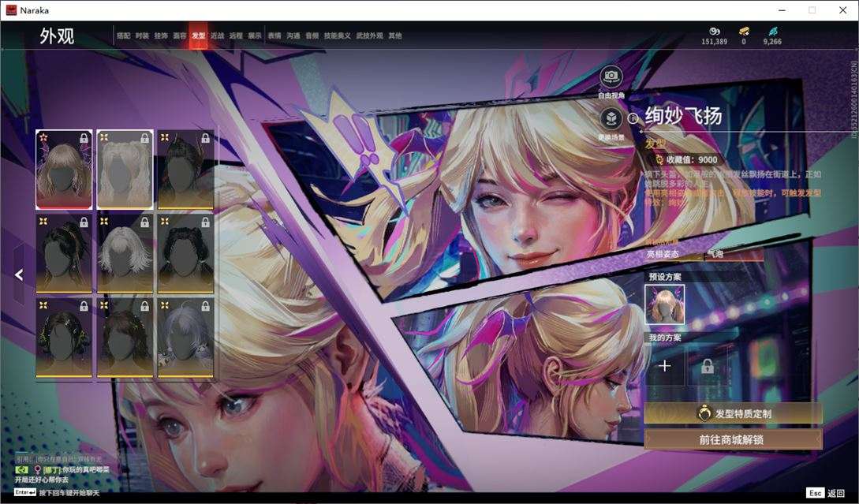Click the green chat channel icon
Screen dimensions: 859x504
tap(21, 470)
